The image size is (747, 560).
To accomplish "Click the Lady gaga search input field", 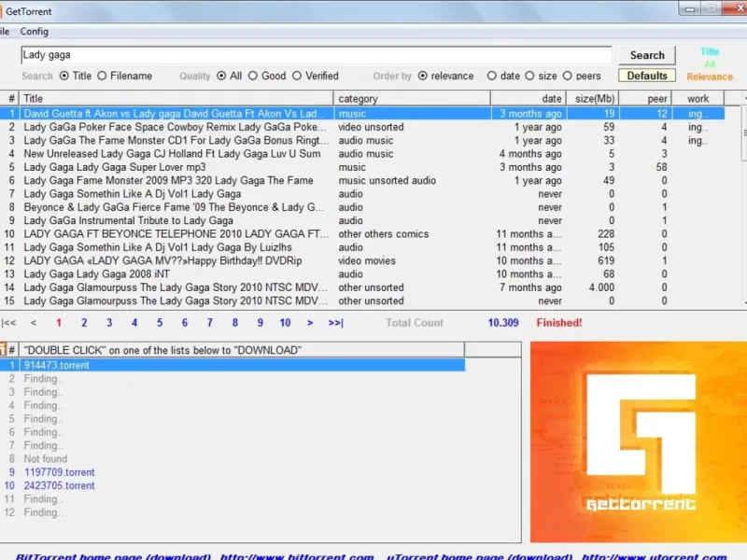I will click(317, 55).
